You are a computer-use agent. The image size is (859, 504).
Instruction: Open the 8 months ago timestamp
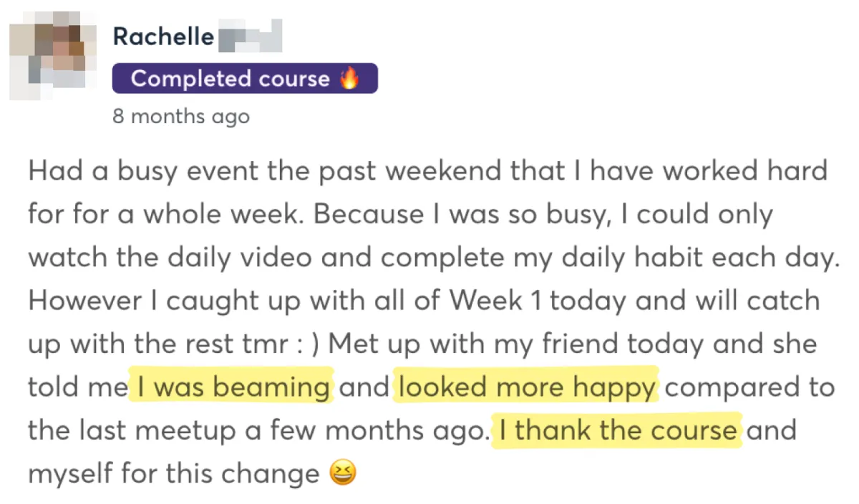click(181, 116)
